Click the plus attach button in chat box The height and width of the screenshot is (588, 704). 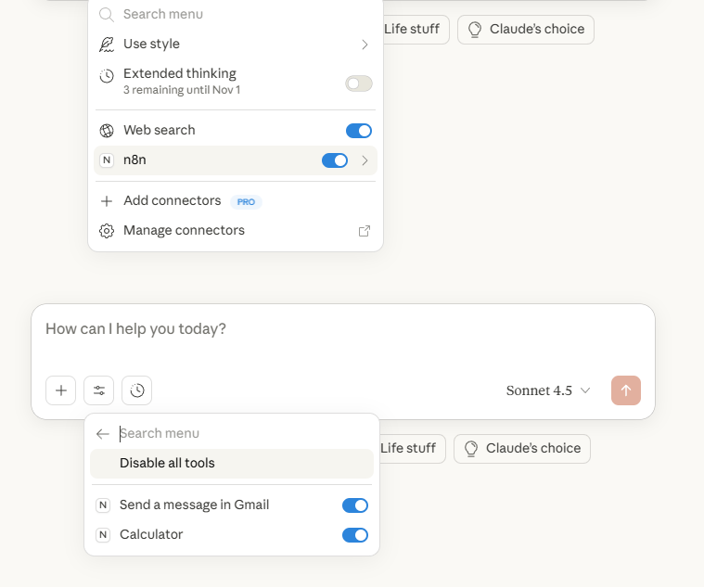pos(60,390)
